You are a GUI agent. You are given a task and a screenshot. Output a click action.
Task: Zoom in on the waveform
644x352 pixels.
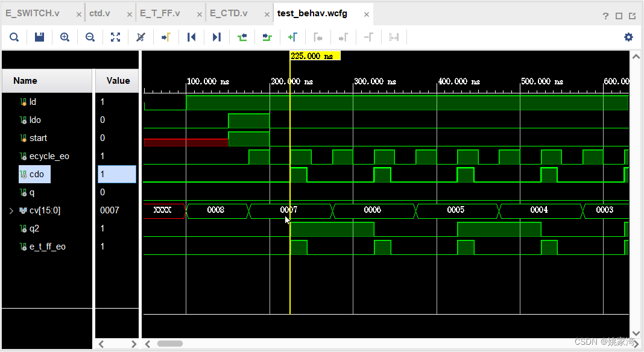coord(65,37)
